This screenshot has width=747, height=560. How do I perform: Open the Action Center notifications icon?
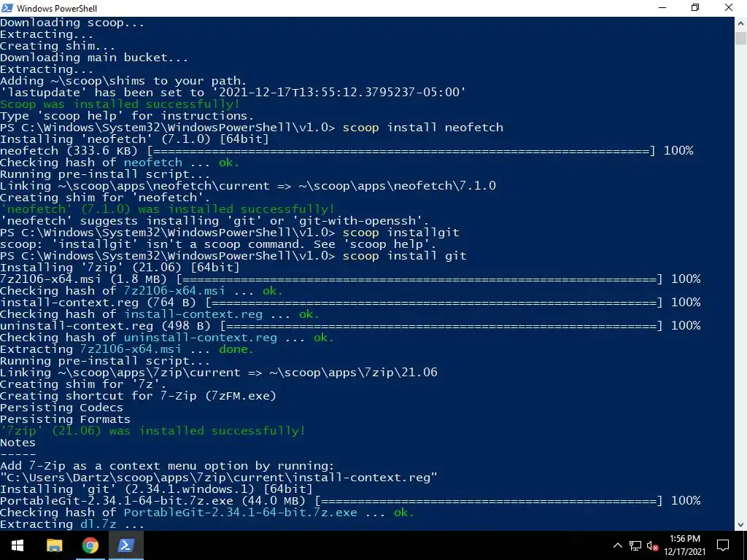click(723, 545)
